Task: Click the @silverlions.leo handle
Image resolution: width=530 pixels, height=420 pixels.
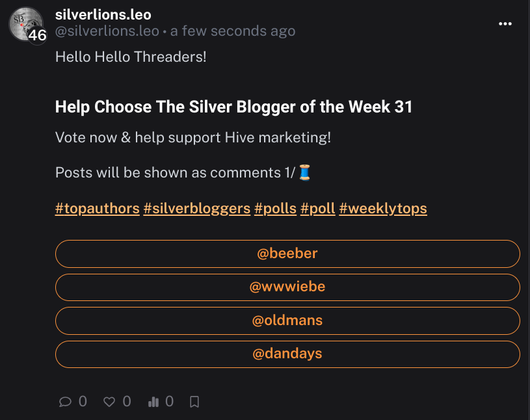Action: 107,31
